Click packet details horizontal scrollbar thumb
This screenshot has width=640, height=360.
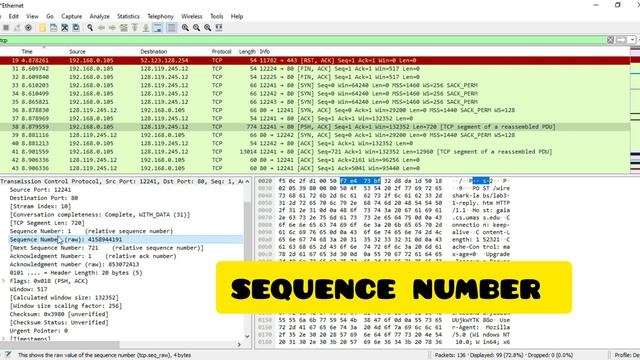click(60, 344)
